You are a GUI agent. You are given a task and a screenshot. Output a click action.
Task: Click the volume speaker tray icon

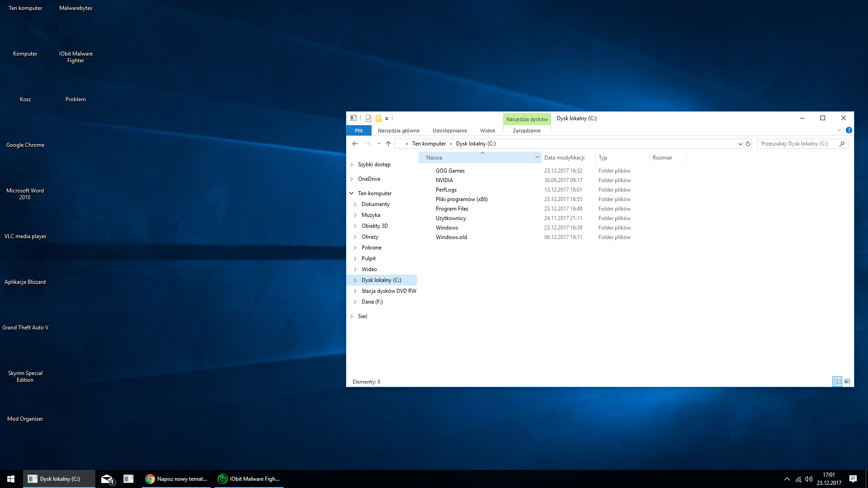(809, 479)
